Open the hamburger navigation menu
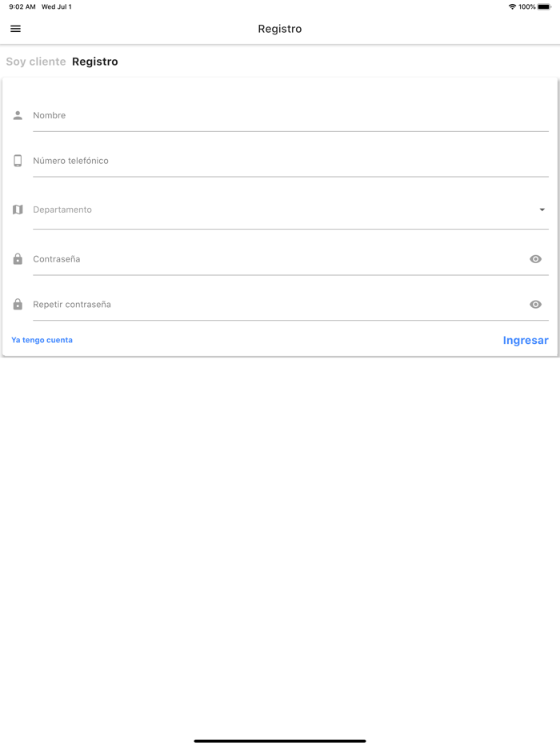Image resolution: width=560 pixels, height=747 pixels. tap(15, 29)
